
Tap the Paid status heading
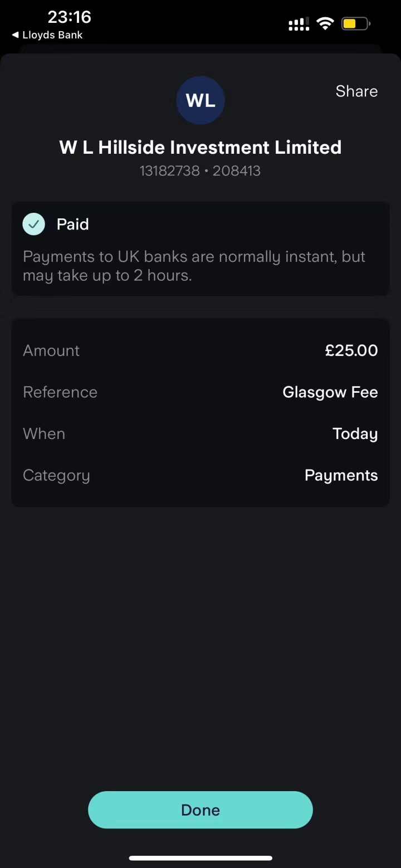point(73,224)
